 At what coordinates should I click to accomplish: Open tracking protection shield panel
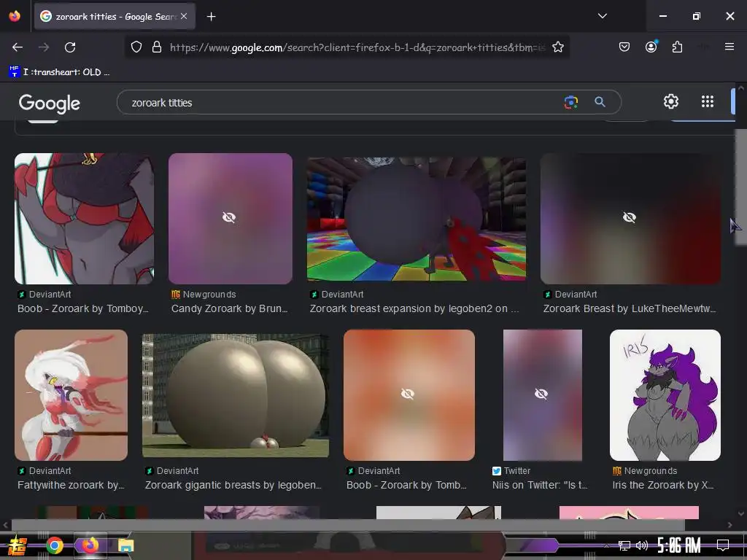[136, 47]
